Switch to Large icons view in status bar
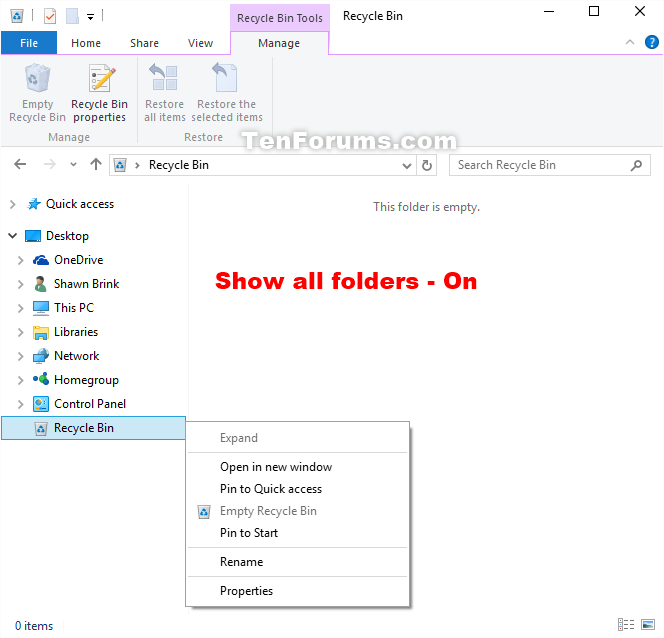 pos(648,624)
